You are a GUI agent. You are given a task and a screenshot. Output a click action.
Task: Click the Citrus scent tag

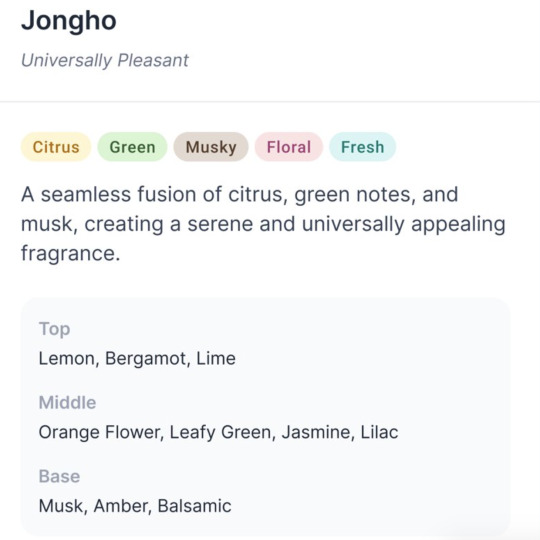tap(56, 147)
